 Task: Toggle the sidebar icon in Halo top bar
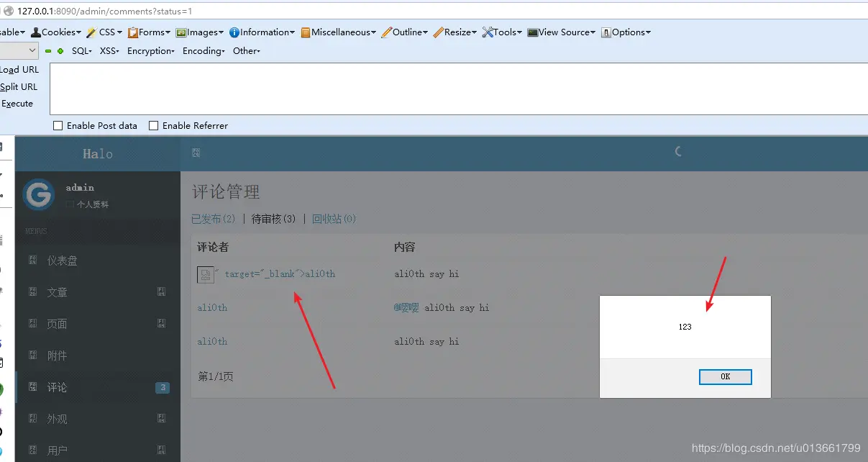pyautogui.click(x=196, y=153)
